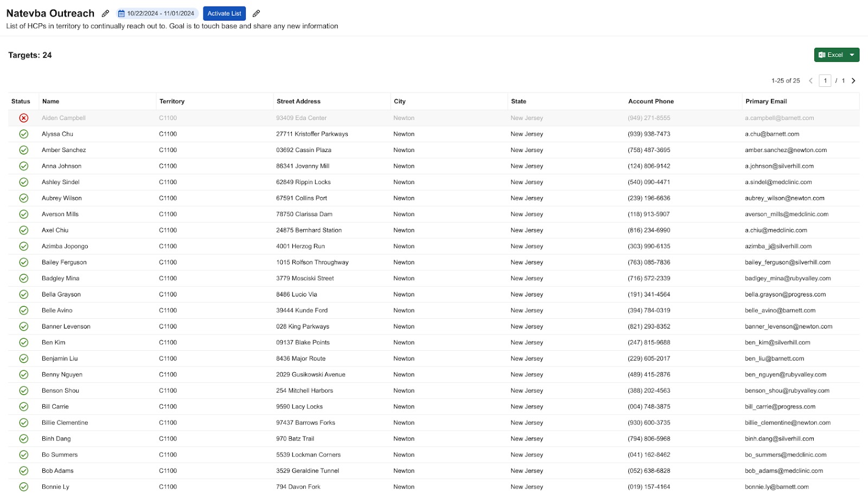Viewport: 868px width, 493px height.
Task: Open the Excel export dropdown arrow
Action: tap(852, 55)
